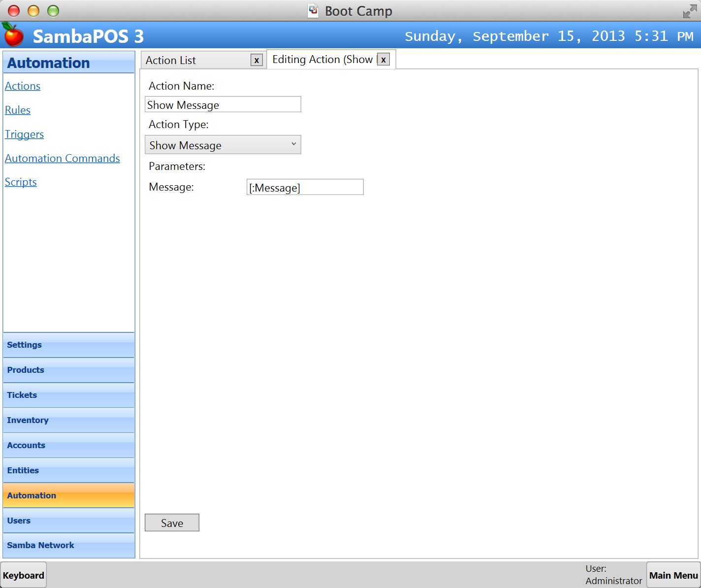Open the Samba Network section

point(68,546)
